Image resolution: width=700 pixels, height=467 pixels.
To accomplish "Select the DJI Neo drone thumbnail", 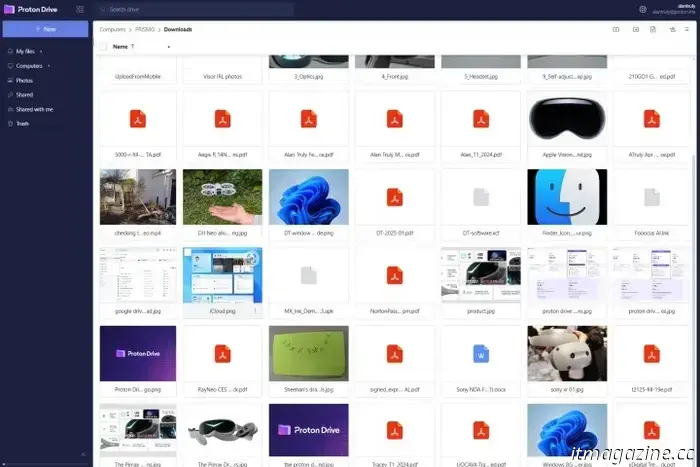I will (222, 197).
